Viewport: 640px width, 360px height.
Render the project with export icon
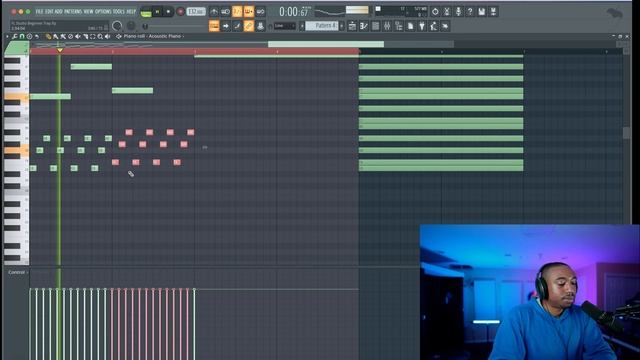[493, 11]
